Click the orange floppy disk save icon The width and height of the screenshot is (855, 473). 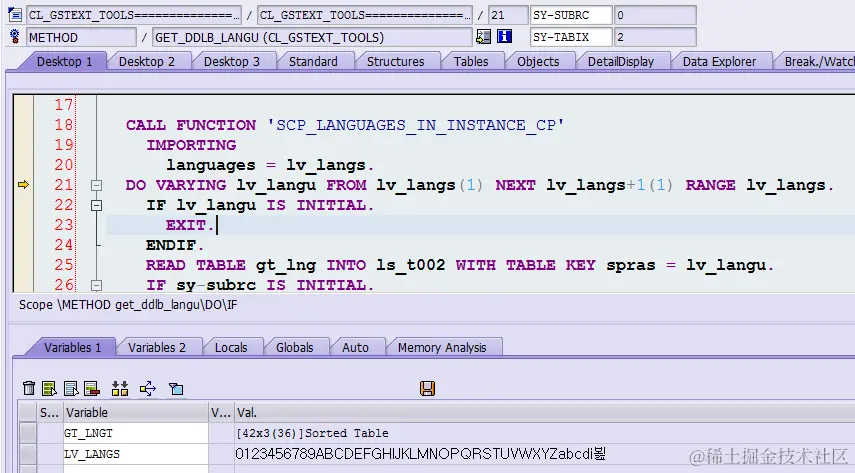[428, 388]
